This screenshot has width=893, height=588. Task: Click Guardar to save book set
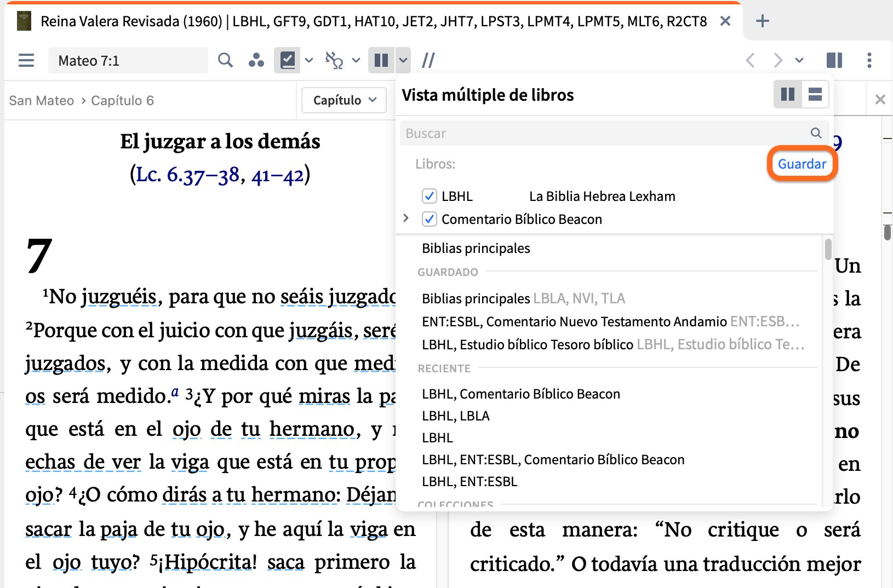point(802,164)
